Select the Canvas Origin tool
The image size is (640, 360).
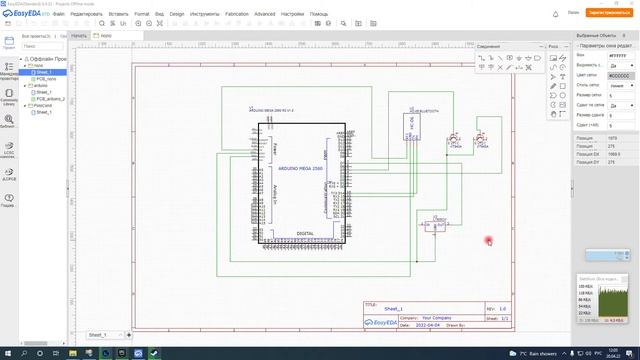[563, 114]
